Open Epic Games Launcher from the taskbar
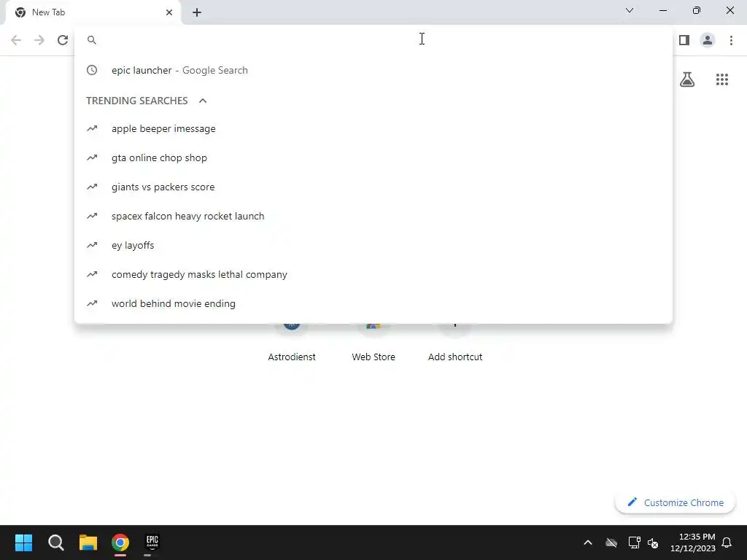 (152, 542)
